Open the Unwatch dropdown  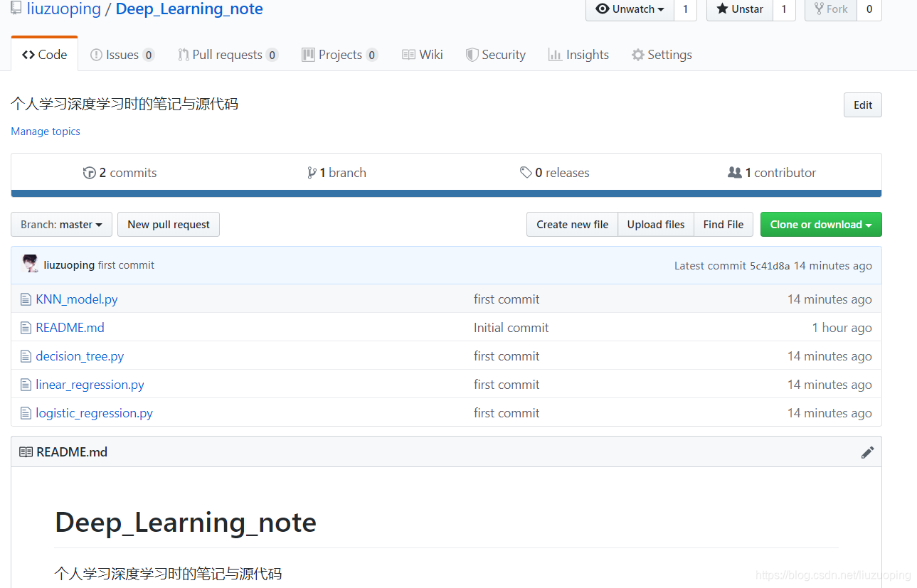pyautogui.click(x=630, y=9)
